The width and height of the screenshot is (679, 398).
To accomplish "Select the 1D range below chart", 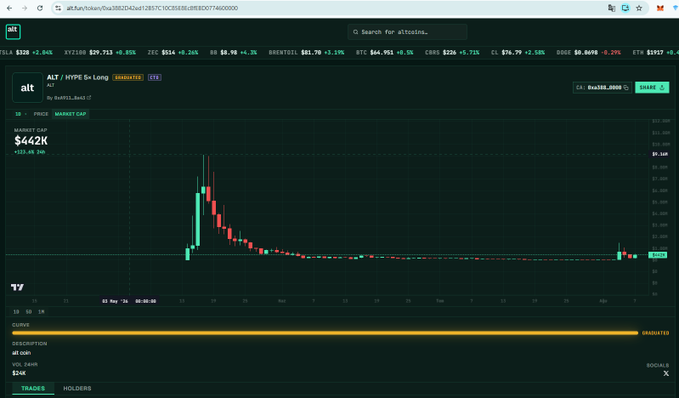I will 16,312.
